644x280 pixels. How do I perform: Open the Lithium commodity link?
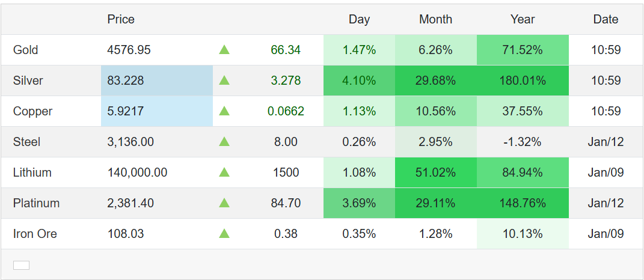[32, 172]
